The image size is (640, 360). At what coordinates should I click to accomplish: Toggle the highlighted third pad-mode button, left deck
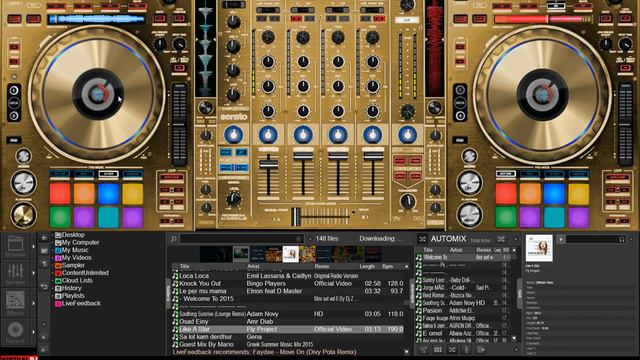click(109, 174)
